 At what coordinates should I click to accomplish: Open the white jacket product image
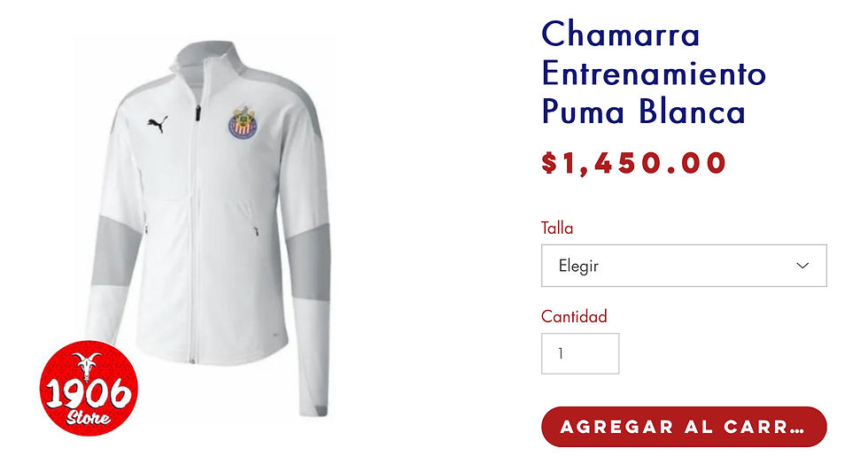pyautogui.click(x=207, y=228)
